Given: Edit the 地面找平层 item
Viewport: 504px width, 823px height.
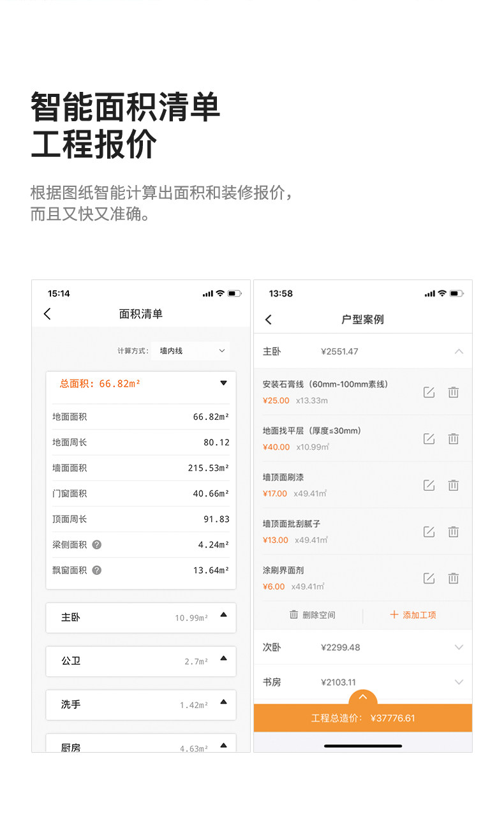Looking at the screenshot, I should click(x=429, y=439).
